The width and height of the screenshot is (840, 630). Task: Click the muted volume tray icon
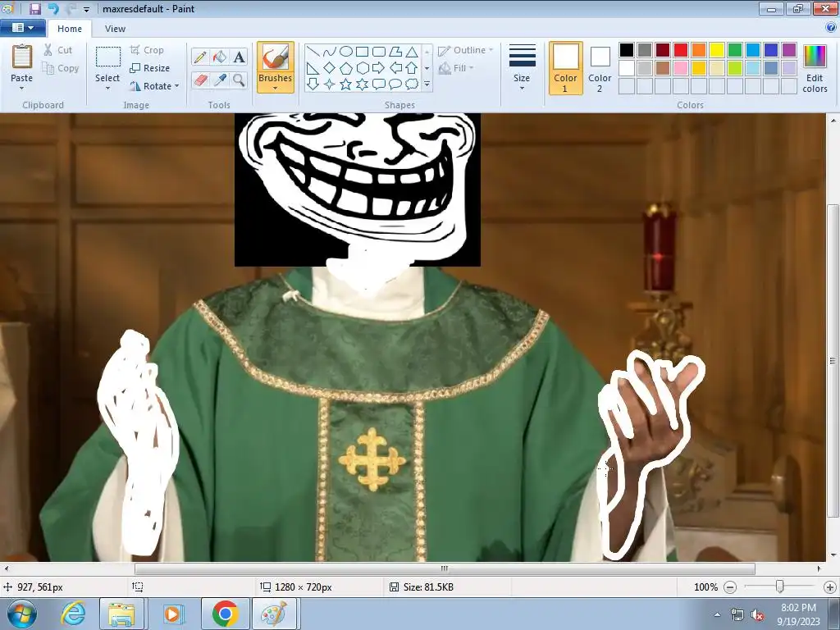pos(757,615)
